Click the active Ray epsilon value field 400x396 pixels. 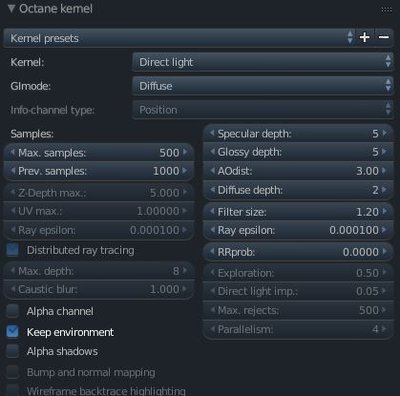click(298, 230)
